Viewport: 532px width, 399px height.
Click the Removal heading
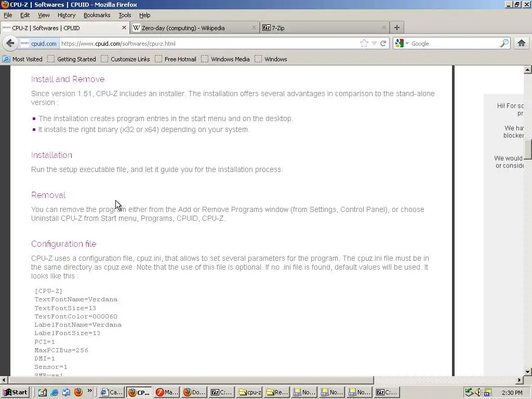click(48, 195)
